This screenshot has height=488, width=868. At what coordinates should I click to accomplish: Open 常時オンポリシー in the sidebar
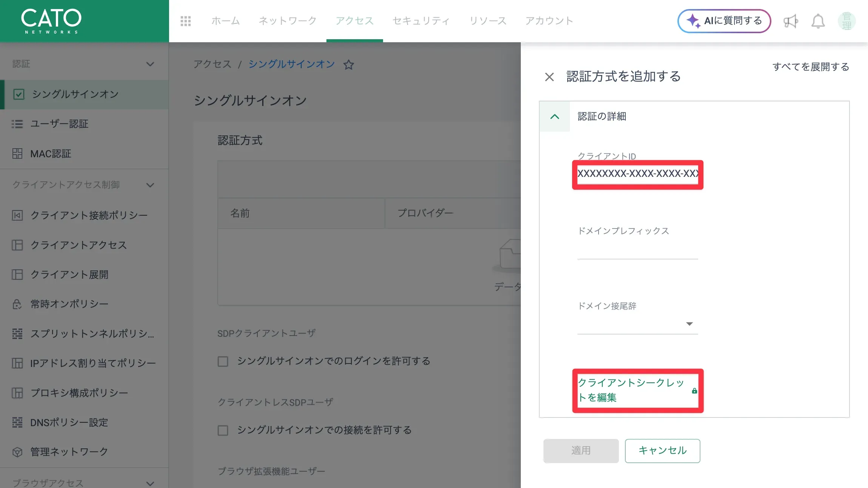click(69, 304)
